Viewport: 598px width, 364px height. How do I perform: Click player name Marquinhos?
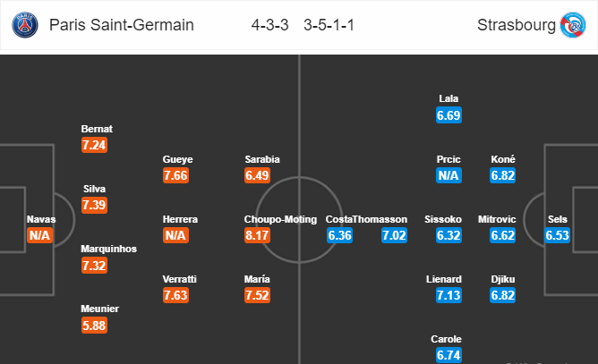[109, 249]
